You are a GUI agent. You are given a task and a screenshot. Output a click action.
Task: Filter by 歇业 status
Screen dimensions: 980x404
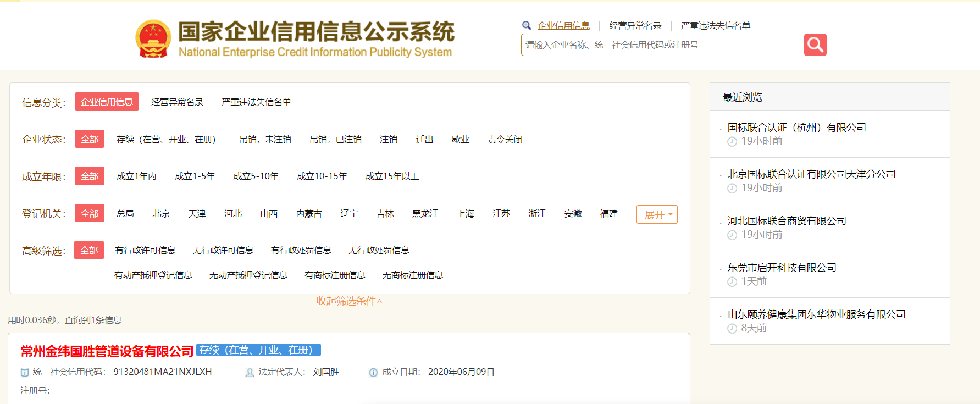click(x=461, y=139)
